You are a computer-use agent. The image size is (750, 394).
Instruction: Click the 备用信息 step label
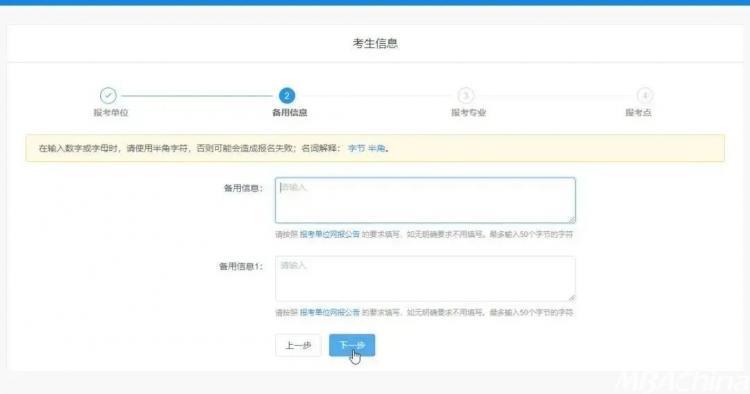289,113
